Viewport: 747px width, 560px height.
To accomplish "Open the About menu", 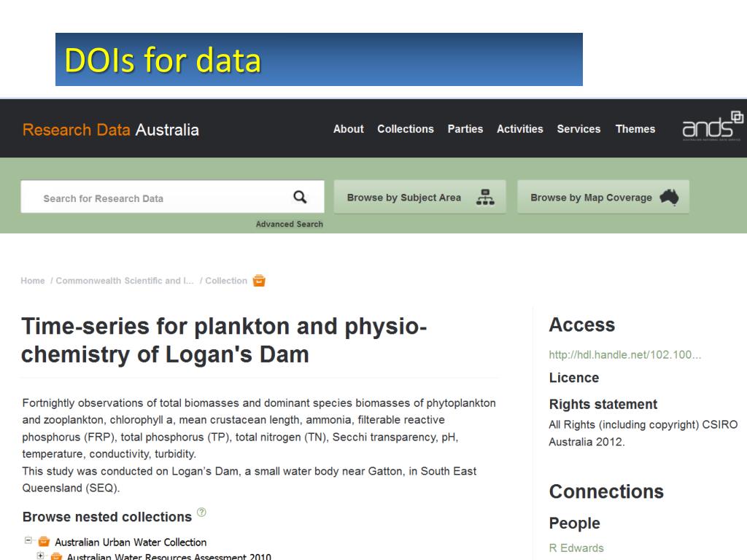I will click(x=348, y=129).
